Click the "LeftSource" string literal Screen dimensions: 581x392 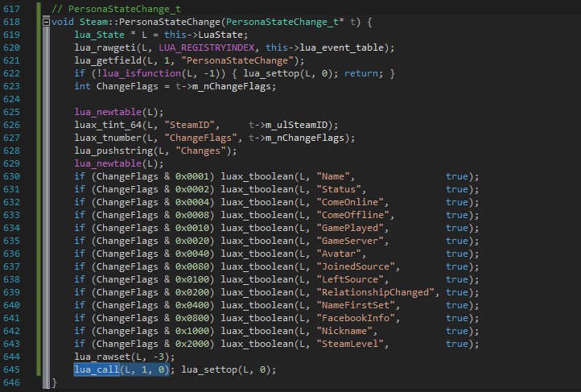(x=350, y=279)
